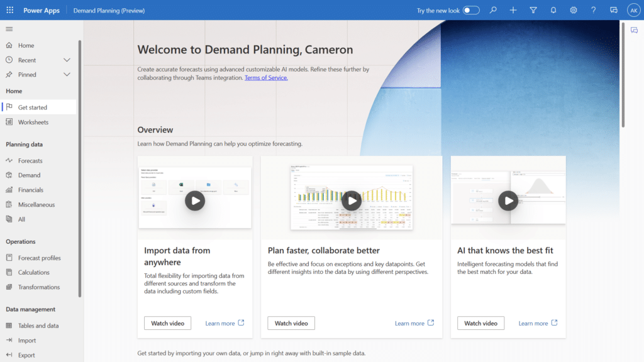644x362 pixels.
Task: Open the Terms of Service link
Action: [x=266, y=77]
